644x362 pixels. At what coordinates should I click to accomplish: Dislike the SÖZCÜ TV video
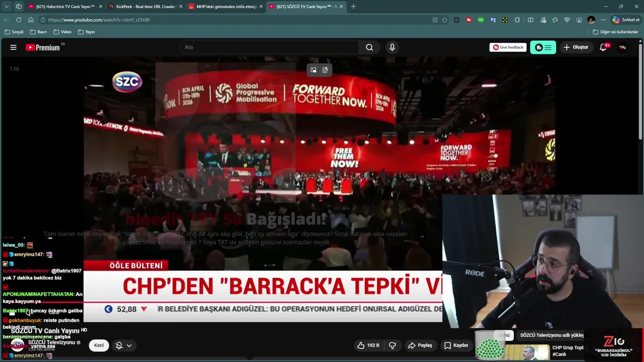pyautogui.click(x=392, y=345)
